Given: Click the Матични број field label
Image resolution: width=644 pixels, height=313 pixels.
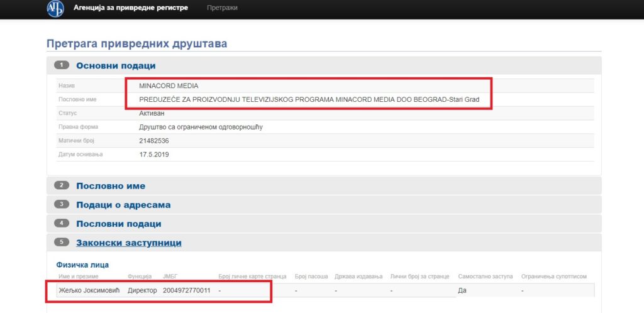Looking at the screenshot, I should pos(76,141).
